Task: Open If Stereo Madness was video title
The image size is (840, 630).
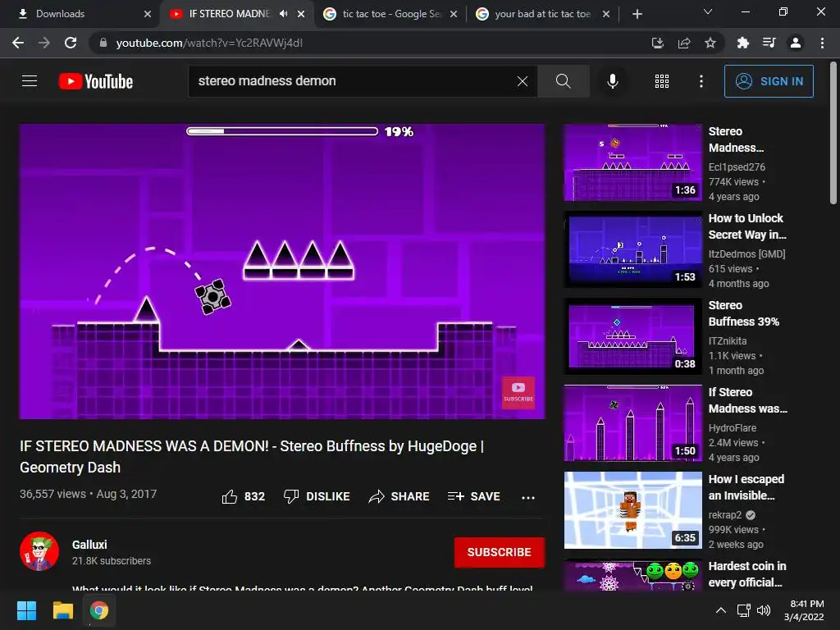Action: pyautogui.click(x=748, y=400)
